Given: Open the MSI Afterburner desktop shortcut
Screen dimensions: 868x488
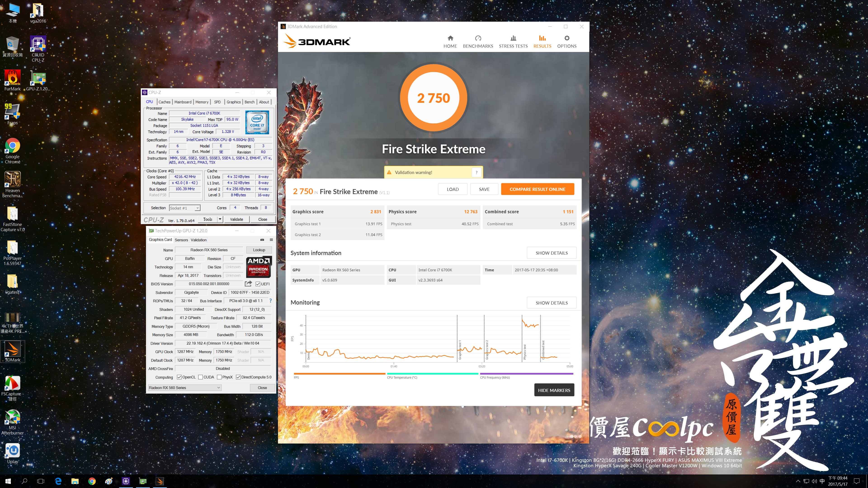Looking at the screenshot, I should pos(12,422).
